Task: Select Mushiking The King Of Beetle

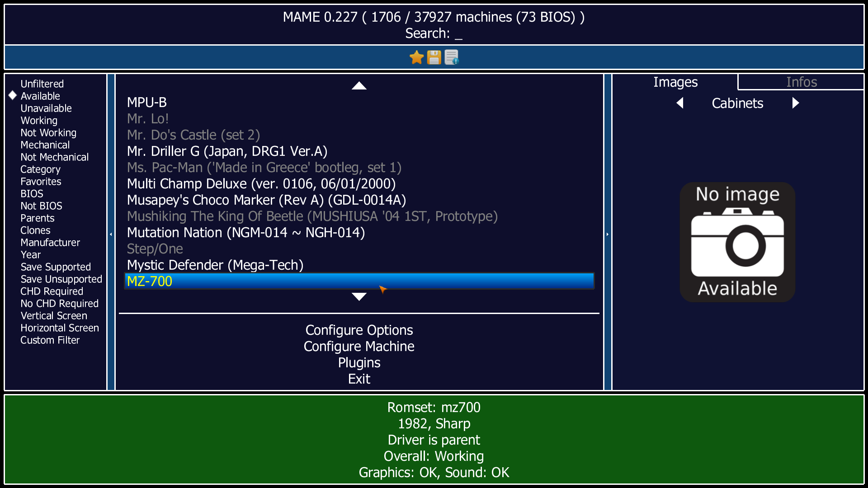Action: (359, 216)
